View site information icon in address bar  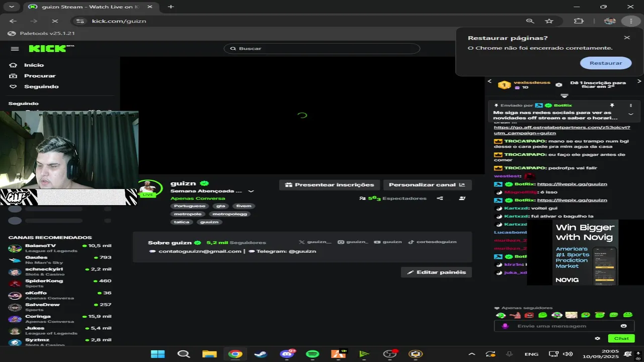pyautogui.click(x=79, y=21)
